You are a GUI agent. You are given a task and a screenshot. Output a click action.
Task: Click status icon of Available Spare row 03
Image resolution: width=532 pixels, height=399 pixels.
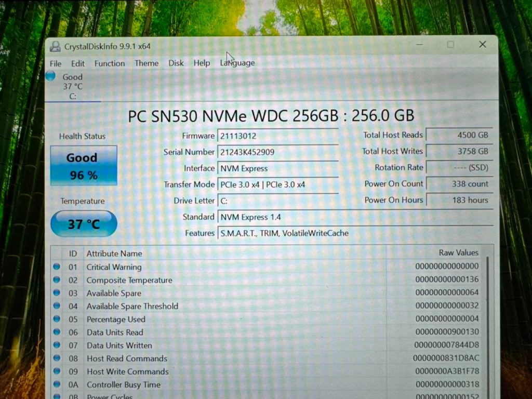coord(57,292)
